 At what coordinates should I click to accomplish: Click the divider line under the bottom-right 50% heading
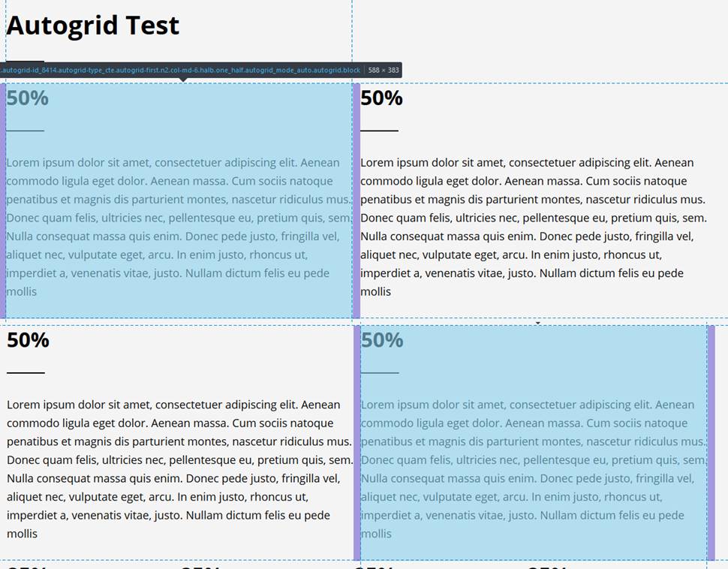tap(380, 372)
